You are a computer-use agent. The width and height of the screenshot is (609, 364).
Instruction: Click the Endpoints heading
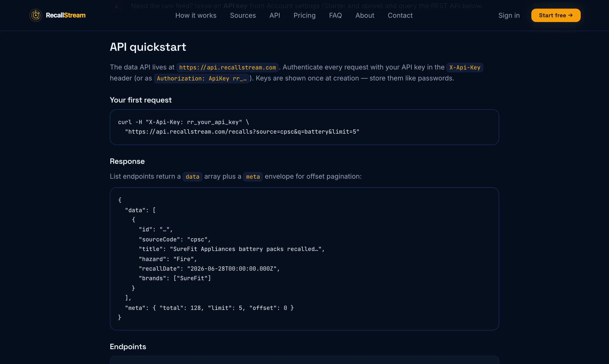coord(128,347)
